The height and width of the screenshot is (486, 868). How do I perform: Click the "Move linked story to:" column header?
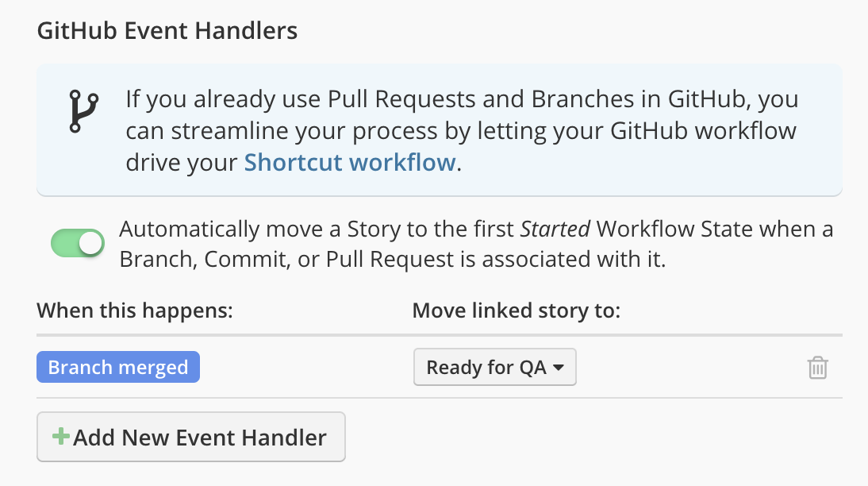(516, 310)
